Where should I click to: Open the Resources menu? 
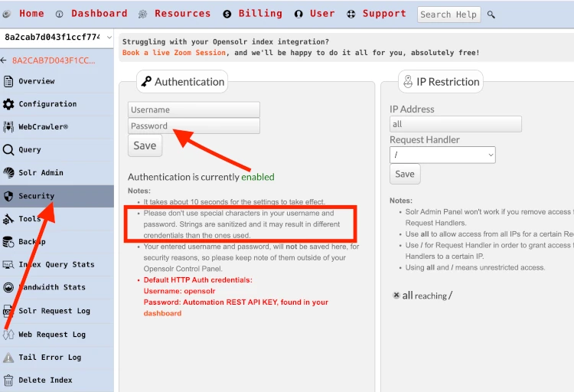tap(174, 14)
